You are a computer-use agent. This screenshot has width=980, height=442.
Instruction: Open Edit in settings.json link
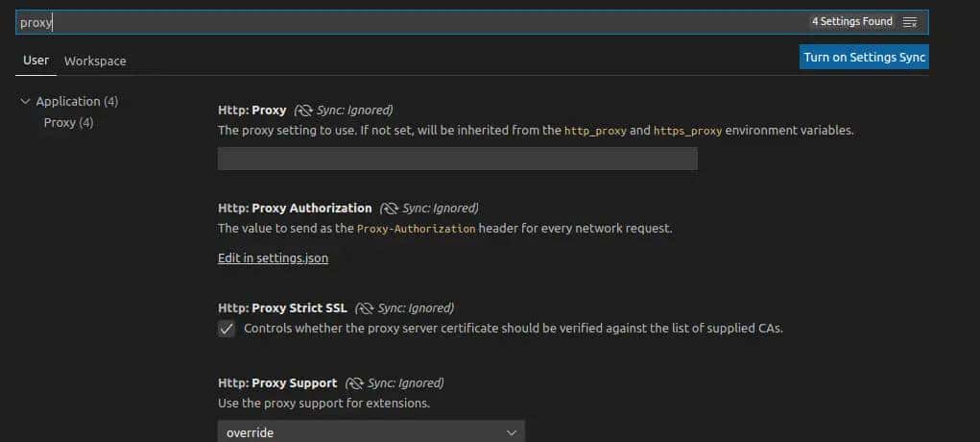[x=273, y=258]
